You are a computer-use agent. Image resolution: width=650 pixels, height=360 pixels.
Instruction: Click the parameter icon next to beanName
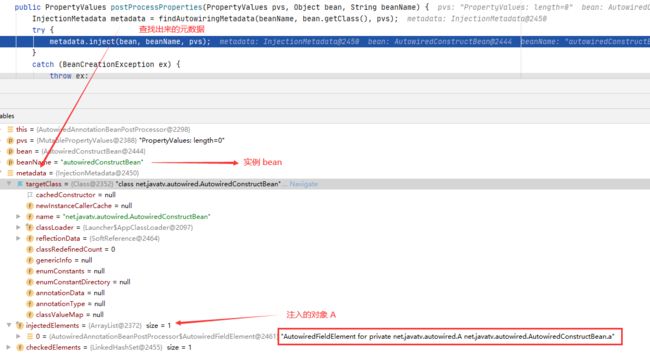[x=10, y=162]
